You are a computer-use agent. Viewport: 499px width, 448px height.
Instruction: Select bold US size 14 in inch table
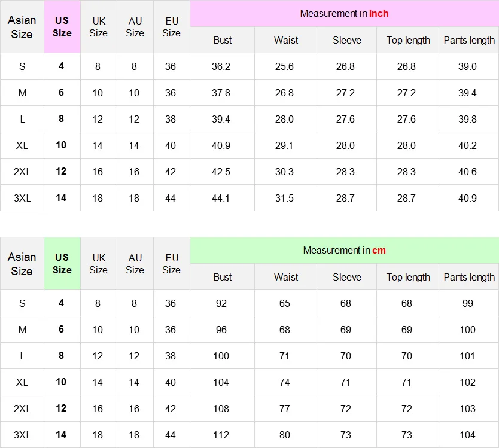[x=61, y=197]
